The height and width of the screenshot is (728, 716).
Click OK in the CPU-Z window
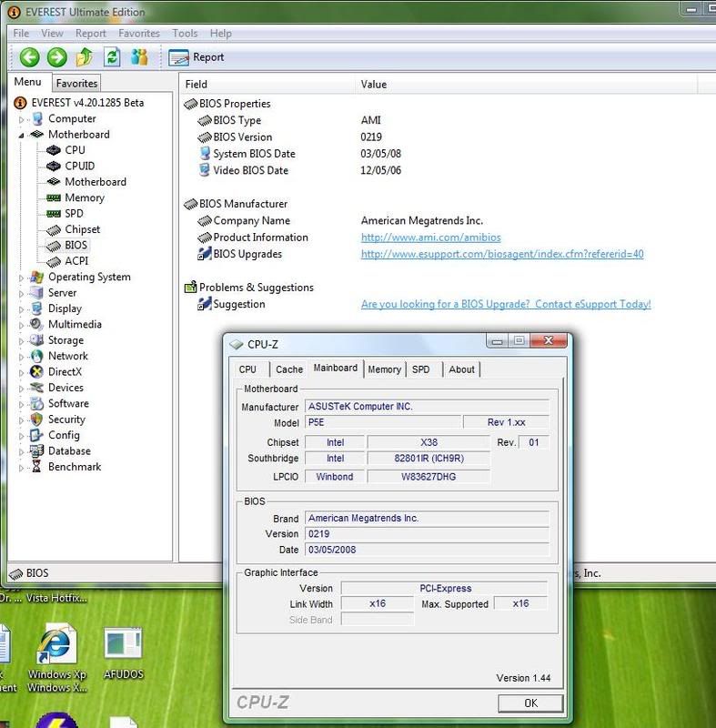[530, 703]
